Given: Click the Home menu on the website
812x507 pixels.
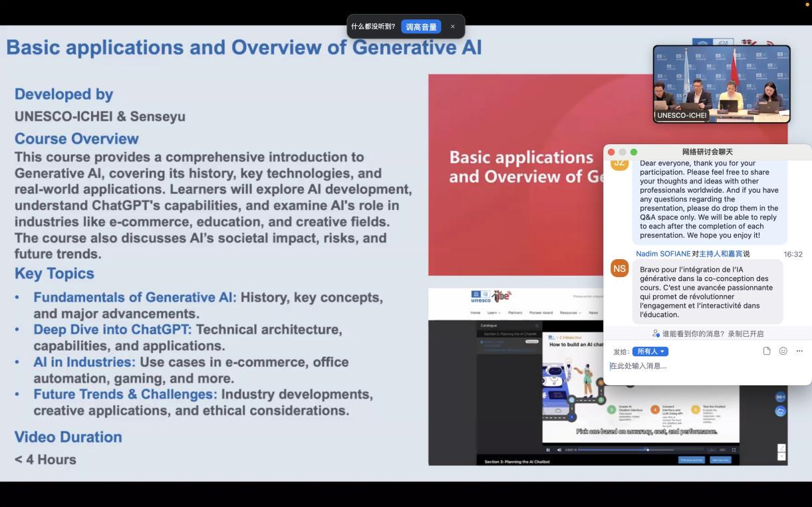Looking at the screenshot, I should click(x=475, y=312).
